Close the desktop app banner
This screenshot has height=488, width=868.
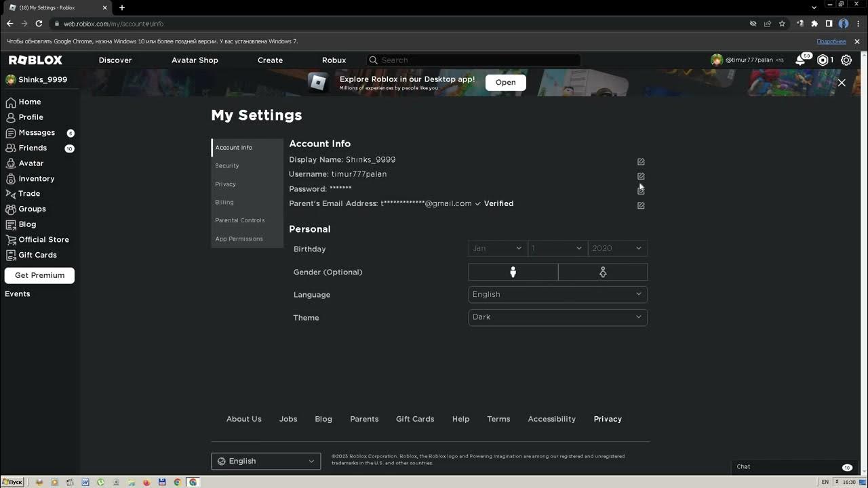click(x=842, y=83)
